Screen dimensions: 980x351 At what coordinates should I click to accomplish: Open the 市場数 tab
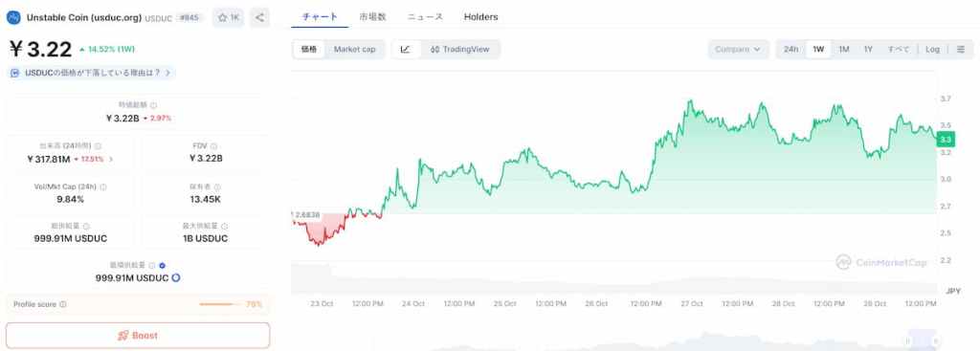tap(373, 17)
